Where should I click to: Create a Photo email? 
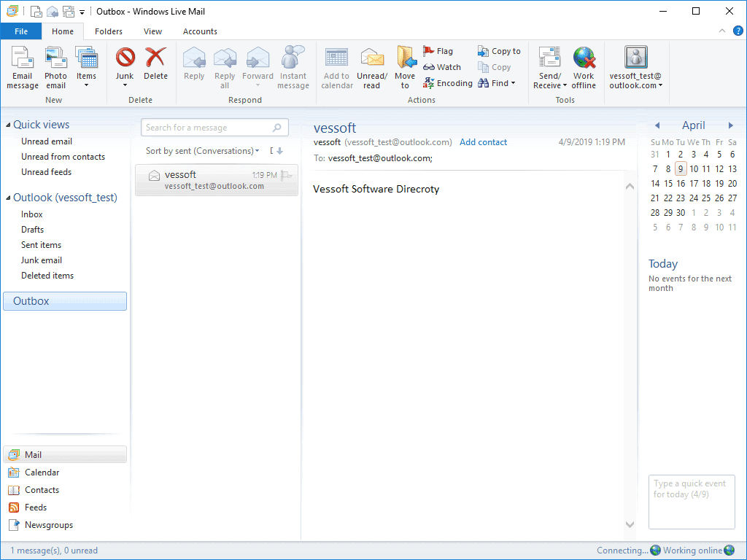click(55, 68)
